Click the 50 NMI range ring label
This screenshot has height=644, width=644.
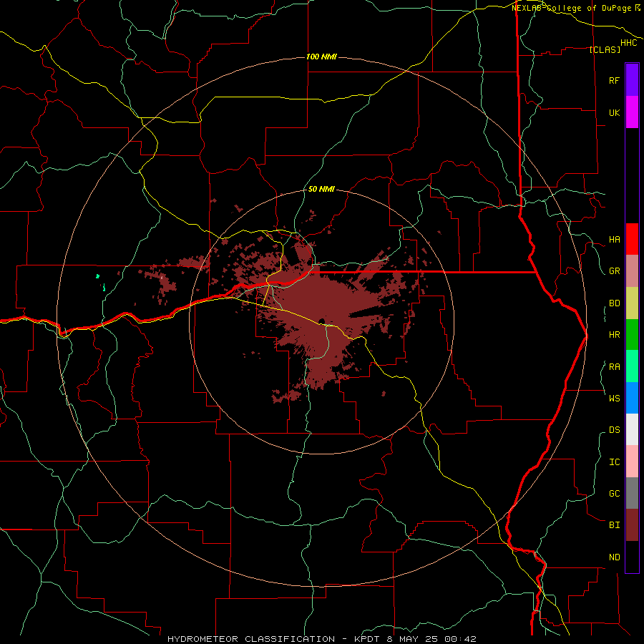(321, 189)
